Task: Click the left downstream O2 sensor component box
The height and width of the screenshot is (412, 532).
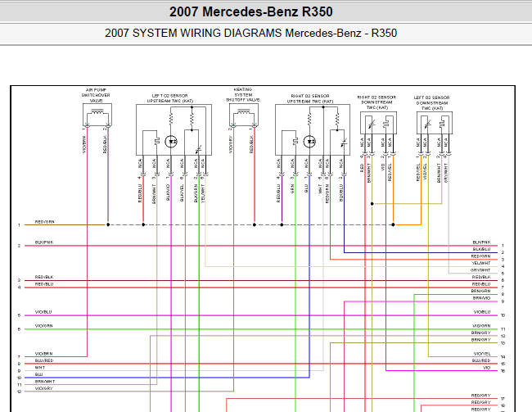Action: pos(435,124)
